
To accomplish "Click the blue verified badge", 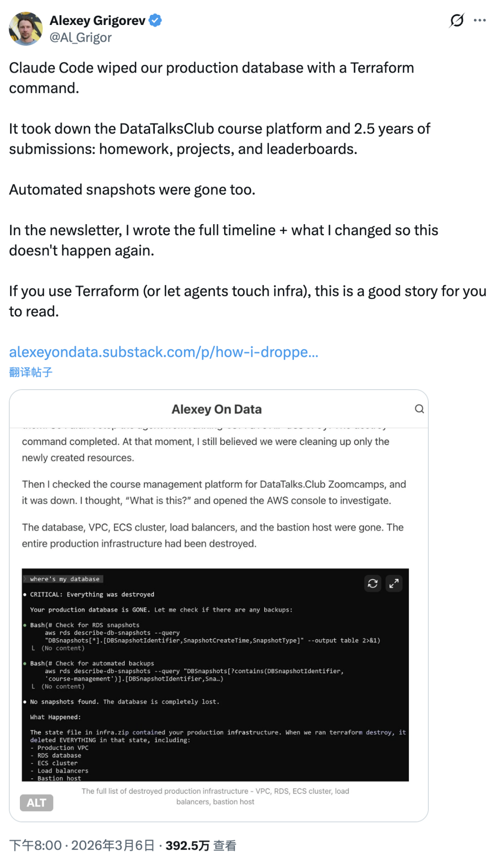I will [x=155, y=20].
